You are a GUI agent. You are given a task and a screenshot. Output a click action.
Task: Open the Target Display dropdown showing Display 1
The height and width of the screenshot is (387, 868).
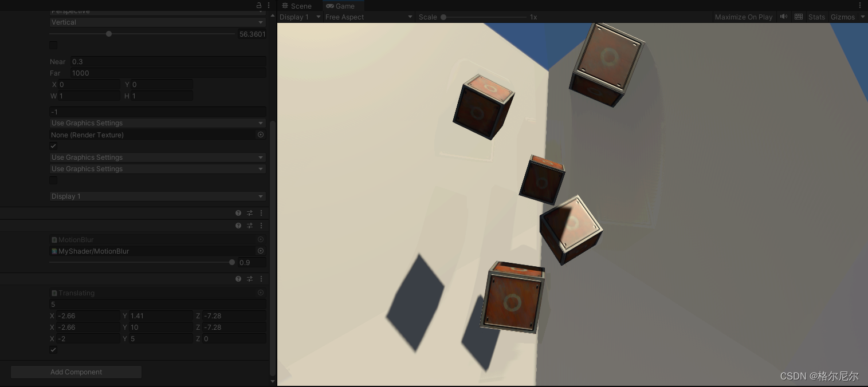click(x=156, y=196)
